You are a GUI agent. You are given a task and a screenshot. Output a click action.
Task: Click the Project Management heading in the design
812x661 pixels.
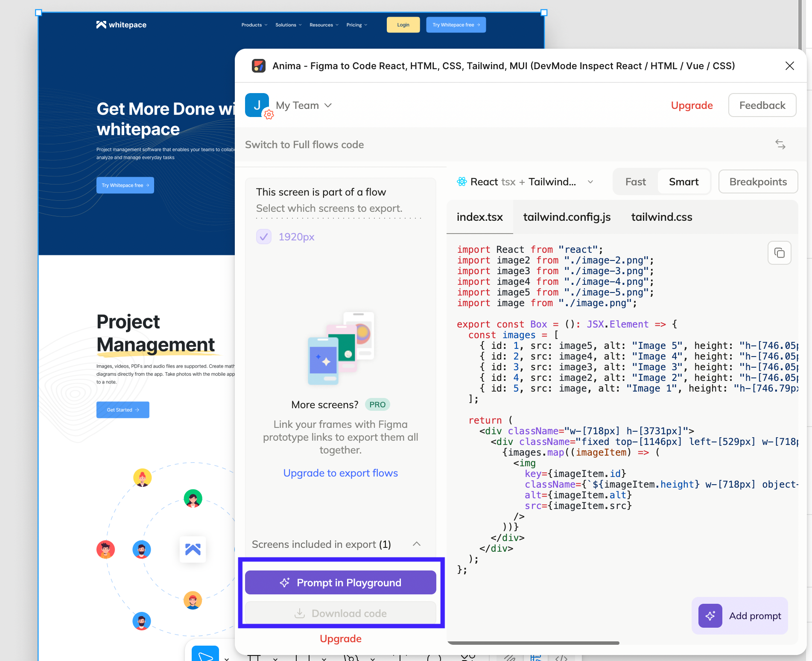155,333
